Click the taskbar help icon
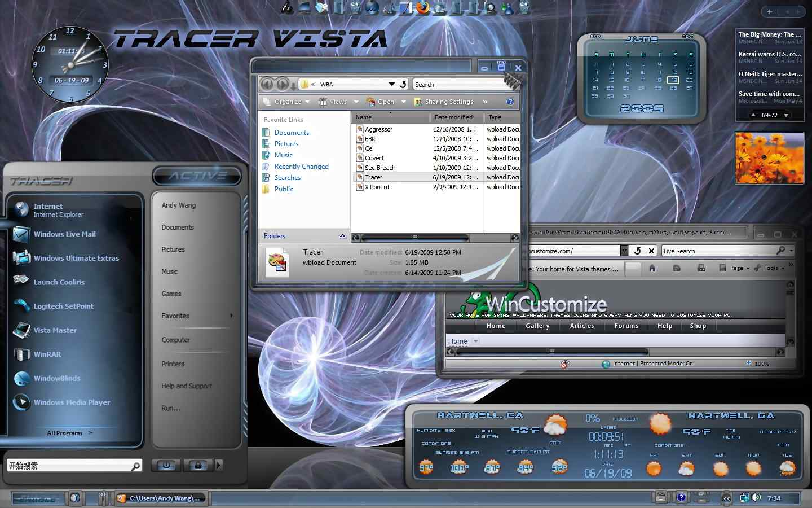This screenshot has height=508, width=812. tap(681, 497)
